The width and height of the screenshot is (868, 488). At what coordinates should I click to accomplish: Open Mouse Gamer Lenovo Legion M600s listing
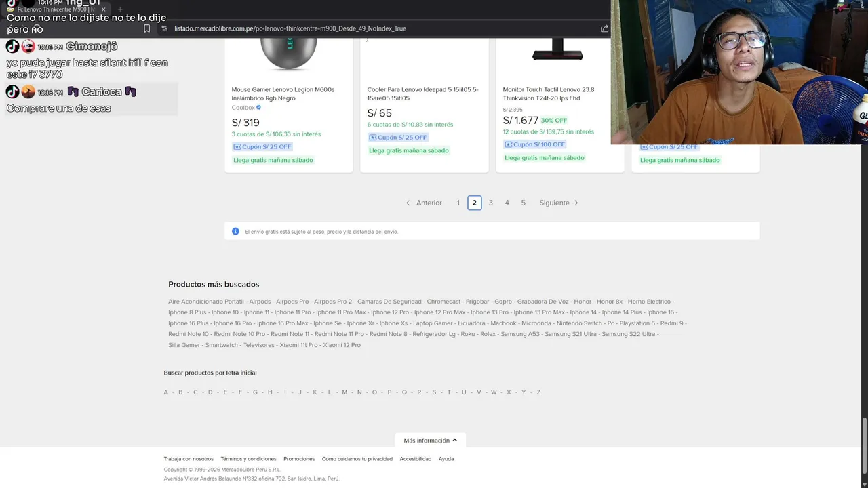(283, 94)
